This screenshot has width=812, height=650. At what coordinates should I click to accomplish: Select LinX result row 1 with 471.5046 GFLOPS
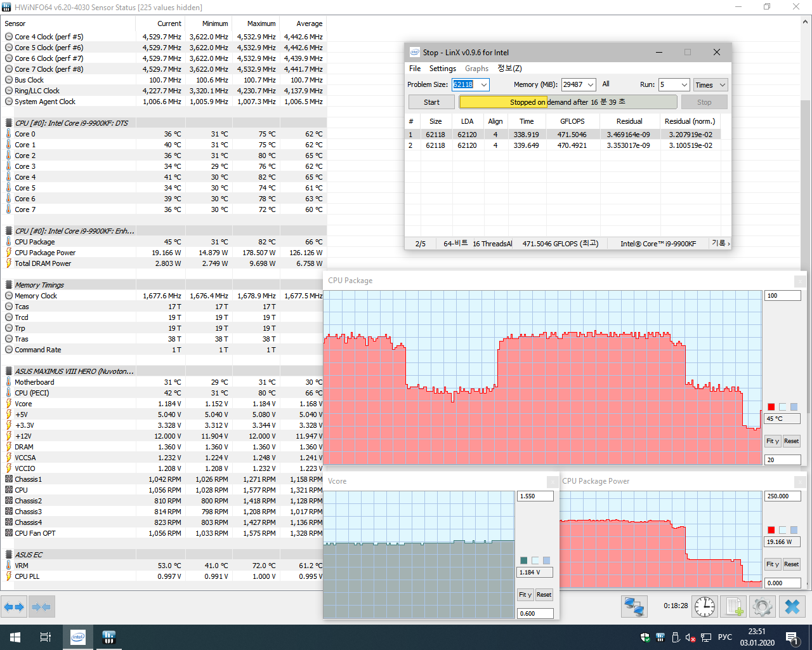[x=563, y=135]
